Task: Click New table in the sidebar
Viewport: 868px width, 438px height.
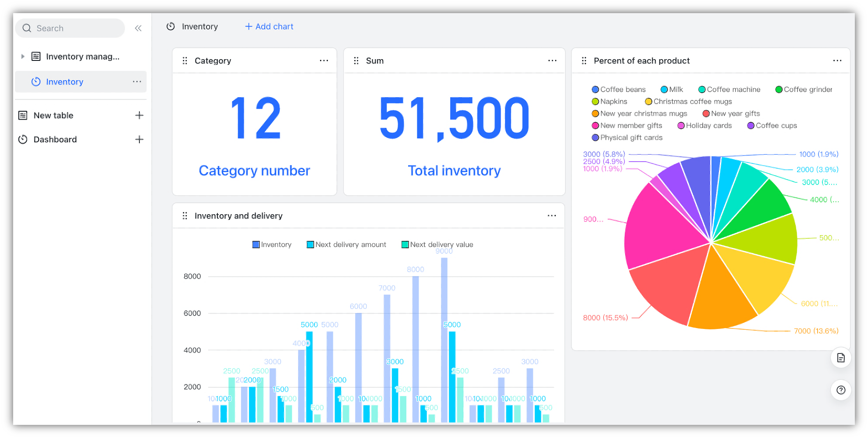Action: tap(53, 115)
